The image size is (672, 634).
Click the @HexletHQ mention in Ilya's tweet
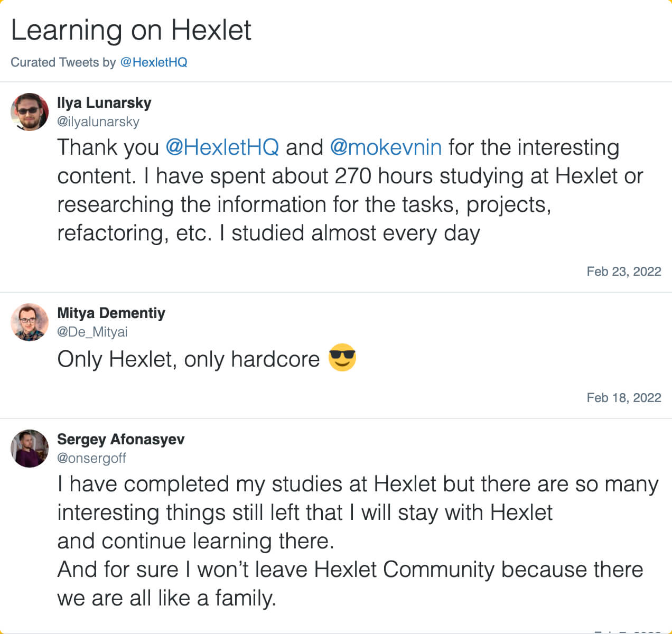click(x=222, y=147)
